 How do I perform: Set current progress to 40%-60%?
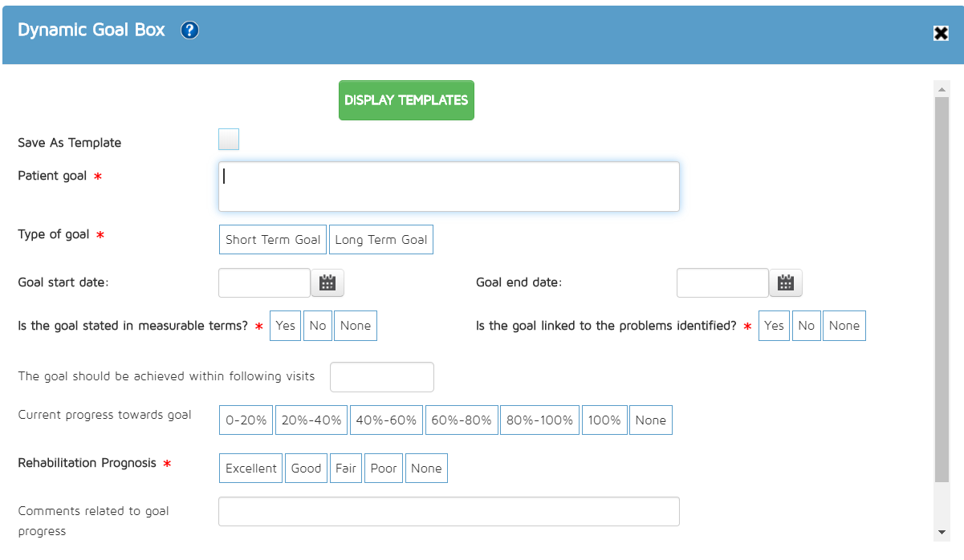click(387, 420)
